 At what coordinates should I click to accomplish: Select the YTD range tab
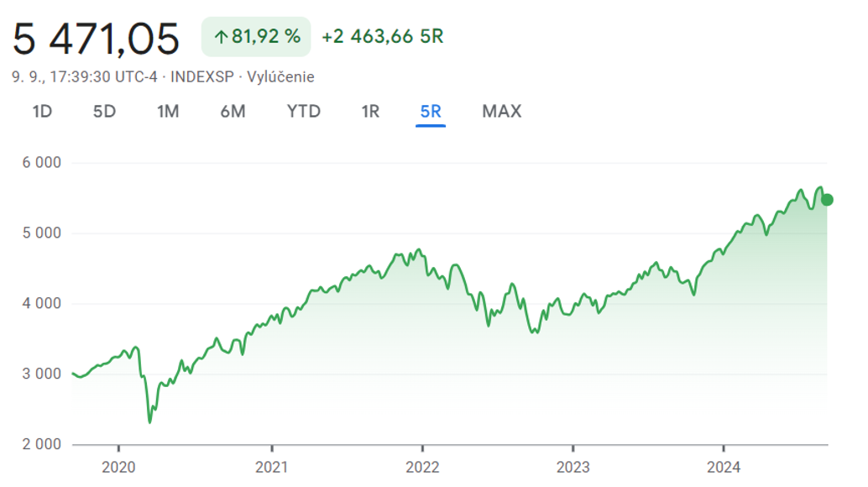coord(303,111)
